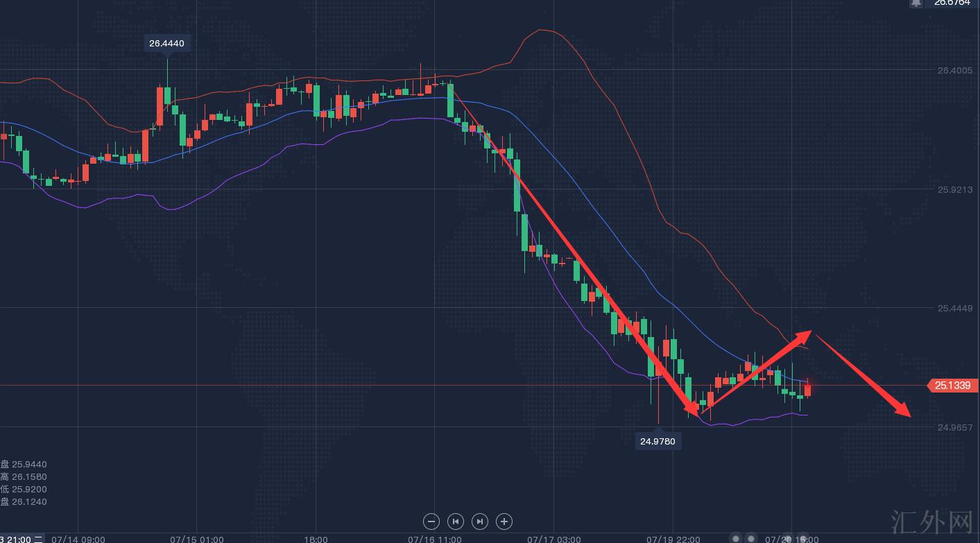Click the current price tag 25.1339
The width and height of the screenshot is (980, 543).
click(952, 386)
